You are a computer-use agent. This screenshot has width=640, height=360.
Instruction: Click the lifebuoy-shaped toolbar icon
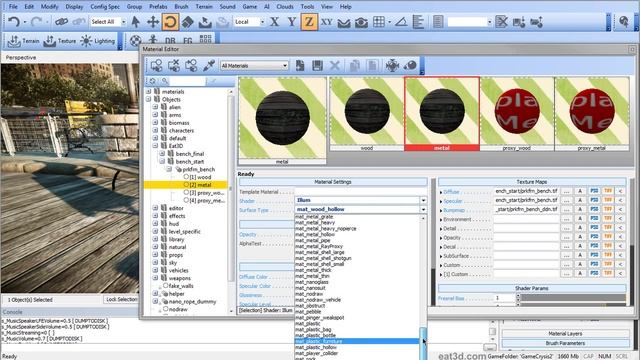coord(136,40)
